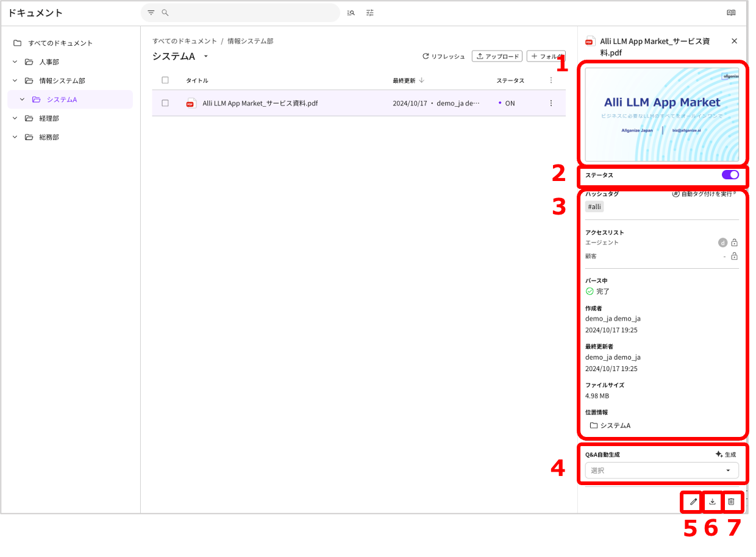Click the リフレッシュ button
Viewport: 756px width, 557px height.
pos(444,57)
